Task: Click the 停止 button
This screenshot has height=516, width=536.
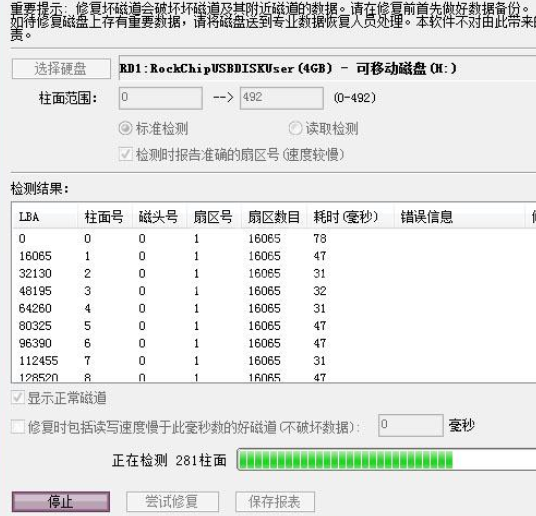Action: click(x=61, y=502)
